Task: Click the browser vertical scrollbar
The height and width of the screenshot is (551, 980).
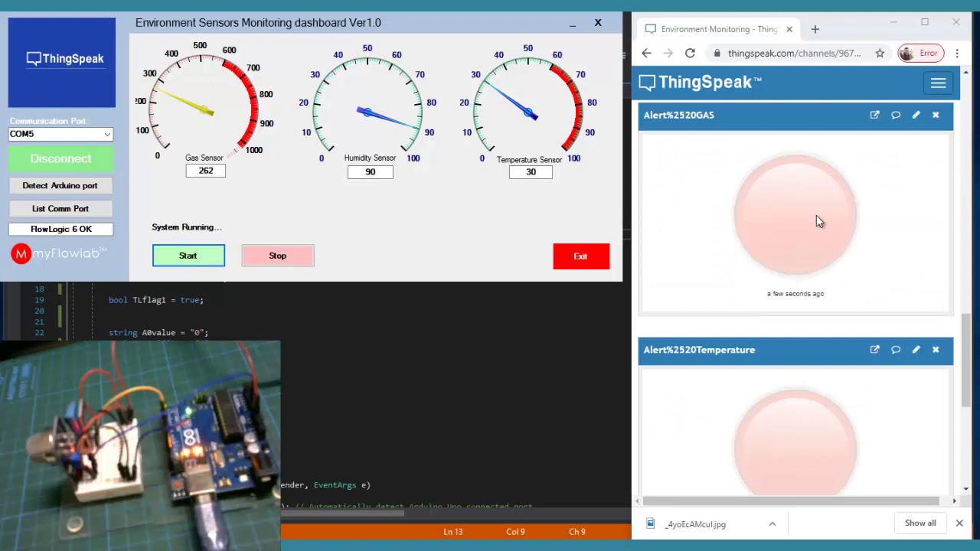Action: tap(966, 360)
